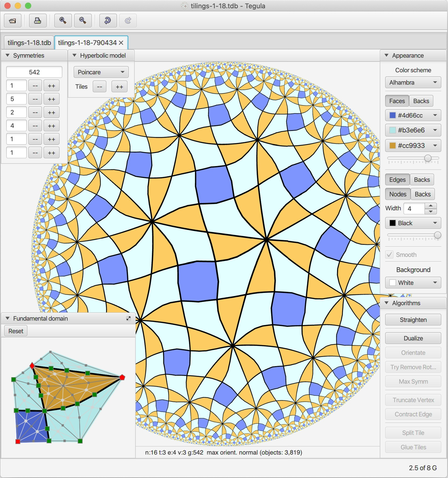This screenshot has height=478, width=448.
Task: Toggle the Backs button next to Faces
Action: [421, 101]
